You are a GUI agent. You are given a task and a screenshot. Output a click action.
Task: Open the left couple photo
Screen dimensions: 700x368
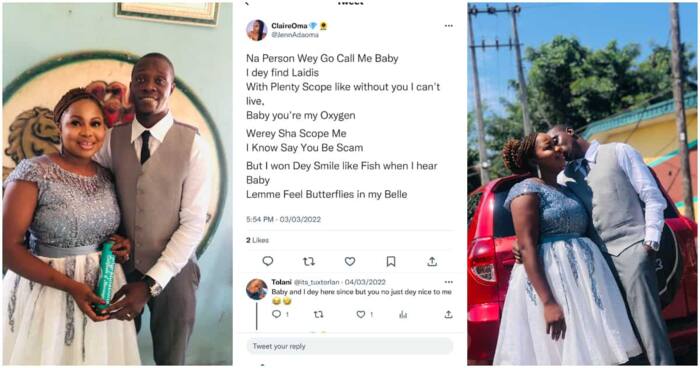117,184
